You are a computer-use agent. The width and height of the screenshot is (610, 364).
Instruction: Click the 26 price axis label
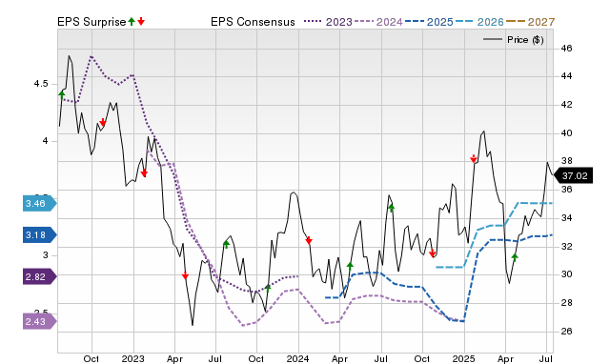(566, 331)
